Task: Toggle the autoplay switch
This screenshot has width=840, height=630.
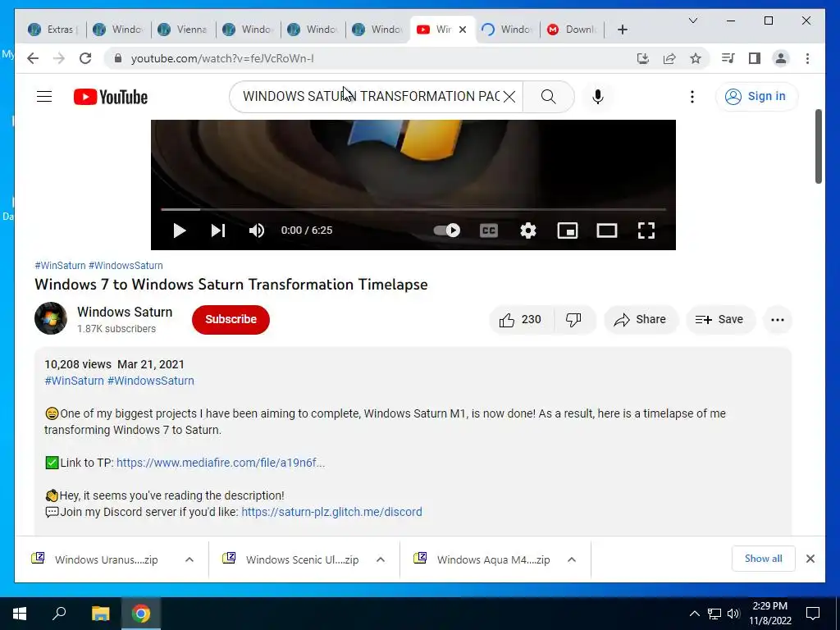Action: (x=447, y=231)
